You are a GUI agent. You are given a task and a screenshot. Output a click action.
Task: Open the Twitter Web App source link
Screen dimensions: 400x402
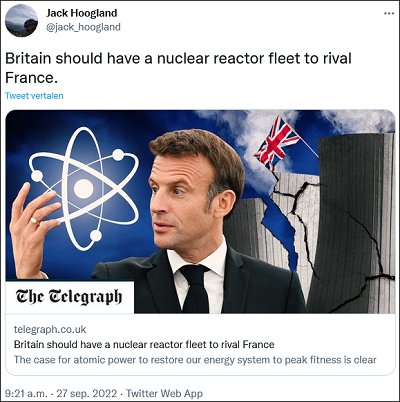click(x=164, y=393)
